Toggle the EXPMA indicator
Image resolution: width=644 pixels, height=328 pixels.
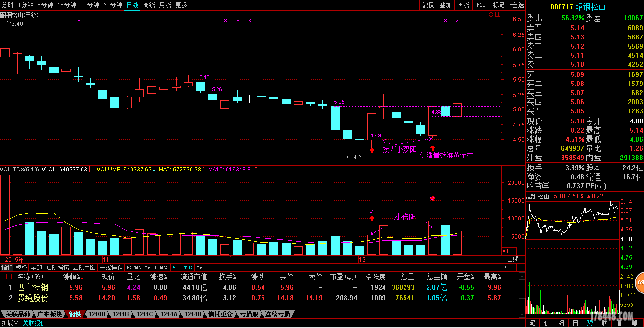click(x=134, y=267)
